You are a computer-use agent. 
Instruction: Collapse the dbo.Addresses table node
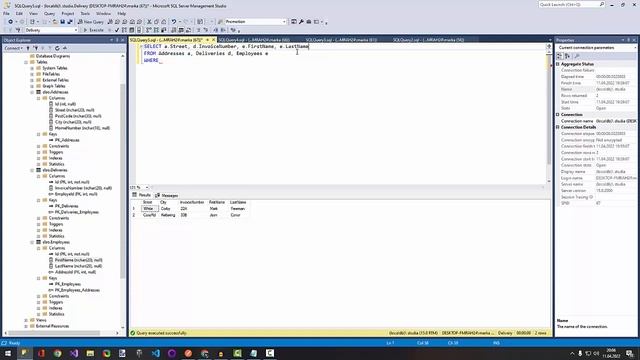[32, 92]
